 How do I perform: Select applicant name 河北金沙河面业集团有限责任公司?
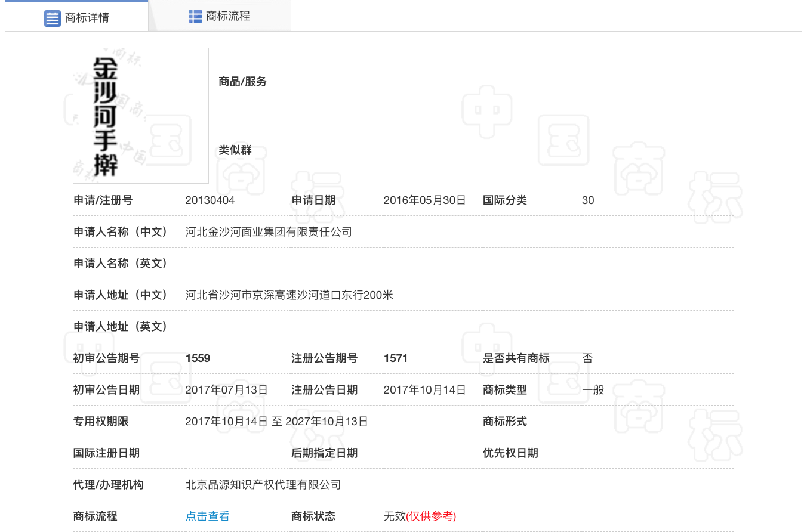269,232
